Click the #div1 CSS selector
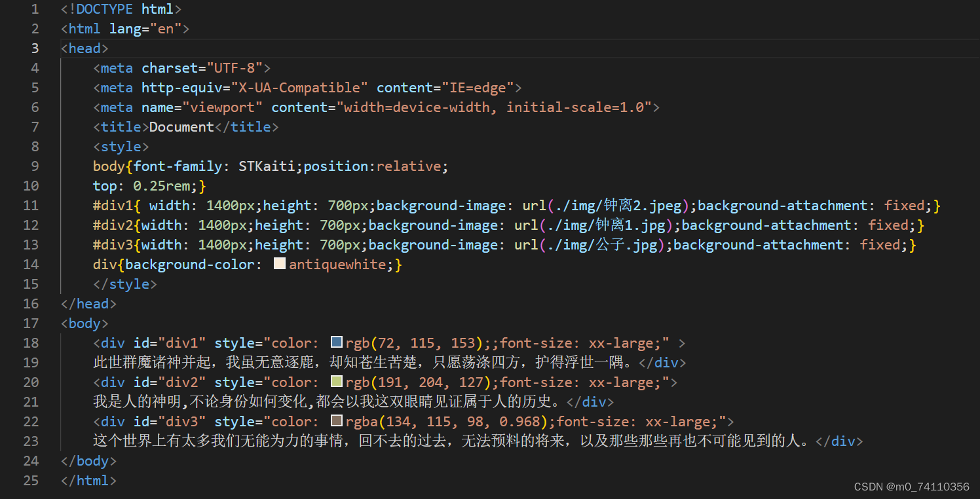Screen dimensions: 980x499 click(113, 206)
